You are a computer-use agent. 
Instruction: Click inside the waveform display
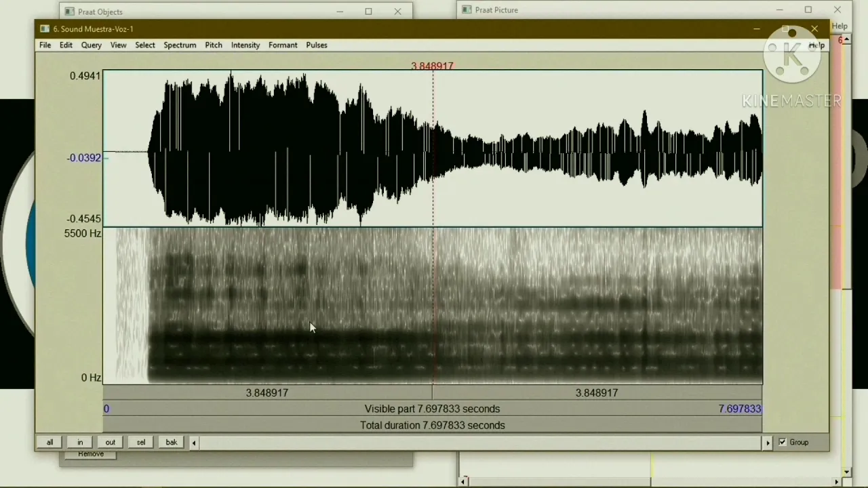pyautogui.click(x=433, y=149)
